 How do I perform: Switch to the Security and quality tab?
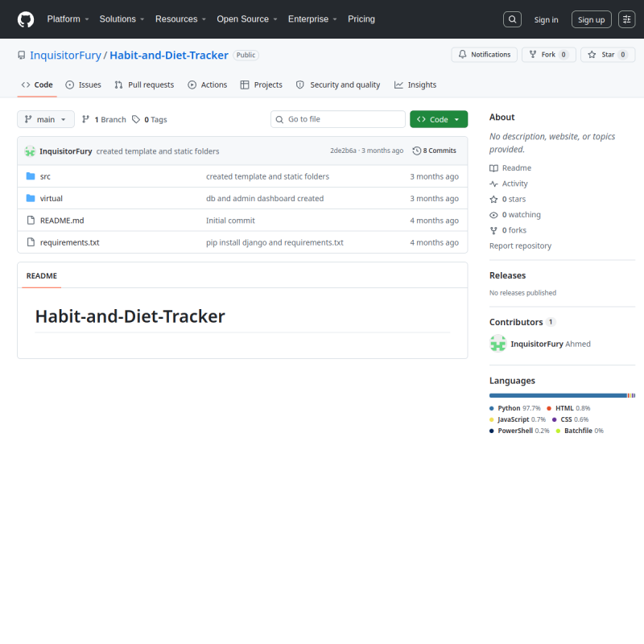click(338, 85)
